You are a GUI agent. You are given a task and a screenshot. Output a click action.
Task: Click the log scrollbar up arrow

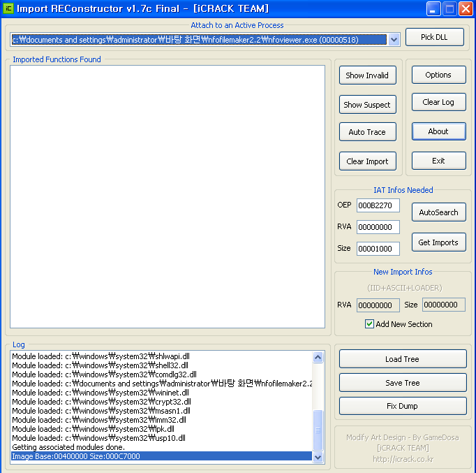click(318, 357)
